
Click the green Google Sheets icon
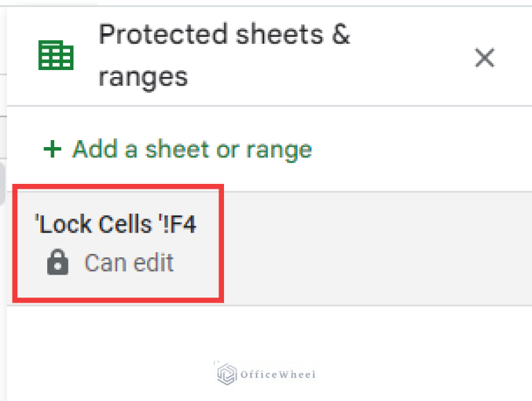[x=56, y=56]
